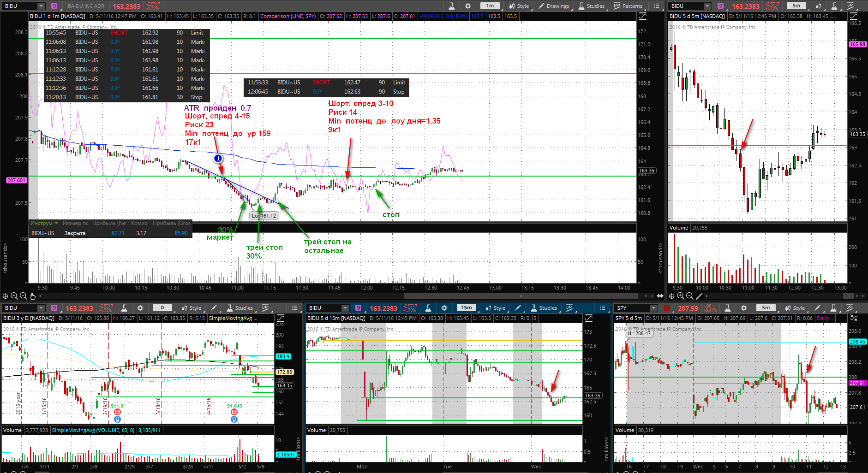Screen dimensions: 868x473
Task: Toggle the red link indicator on SPY chart
Action: 666,308
